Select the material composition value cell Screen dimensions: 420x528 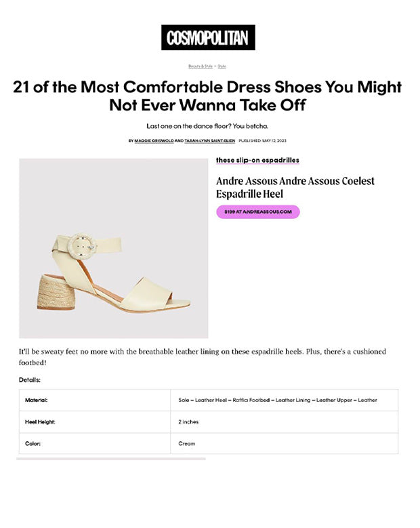pos(277,401)
